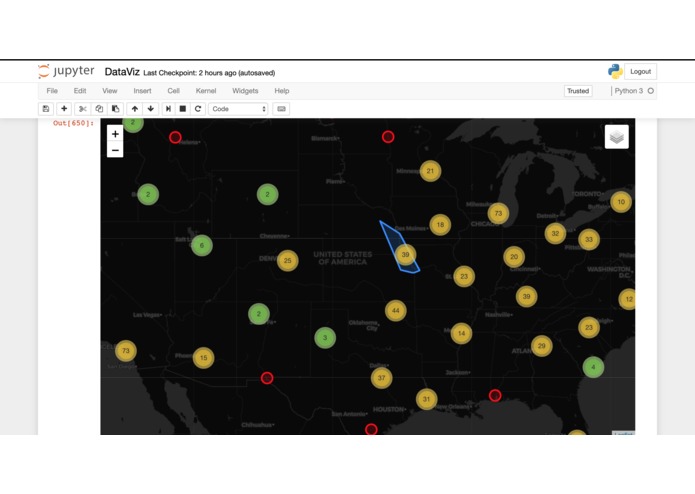Viewport: 695px width, 494px height.
Task: Expand the cluster marker 15 near Phoenix
Action: point(203,358)
